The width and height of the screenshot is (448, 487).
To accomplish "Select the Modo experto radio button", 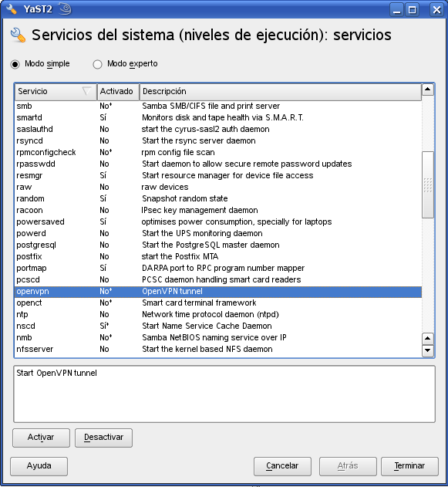I will click(x=97, y=64).
